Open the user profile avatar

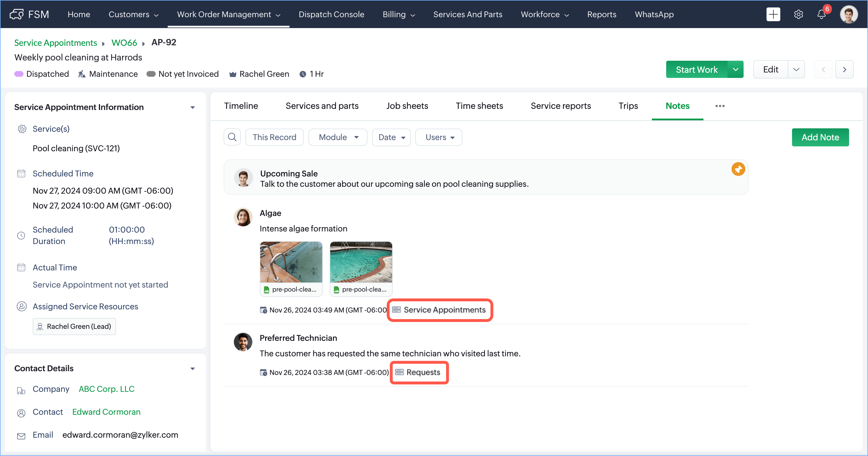click(x=849, y=15)
